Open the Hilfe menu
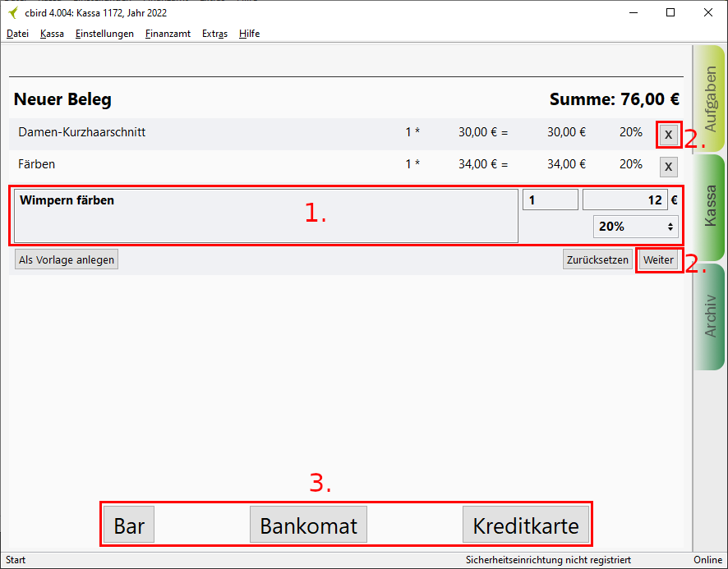Image resolution: width=728 pixels, height=569 pixels. tap(249, 34)
